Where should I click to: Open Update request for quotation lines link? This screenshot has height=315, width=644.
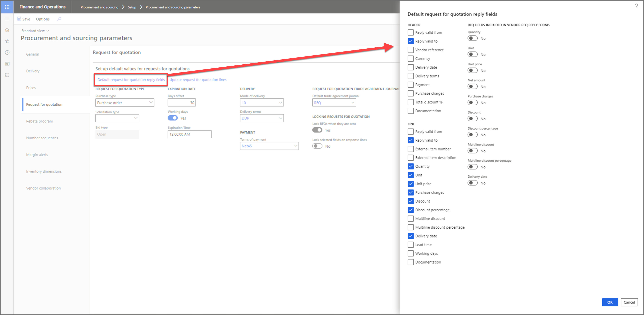coord(198,80)
